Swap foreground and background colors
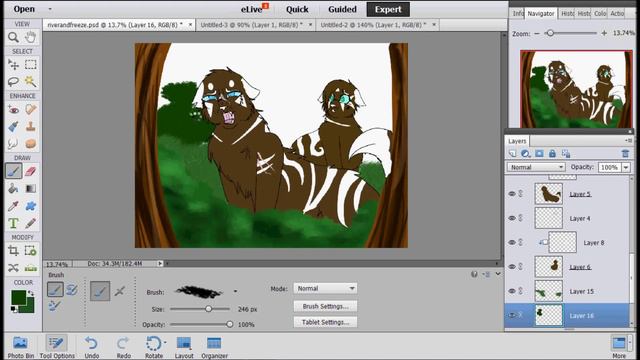Viewport: 640px width, 360px height. (x=30, y=293)
